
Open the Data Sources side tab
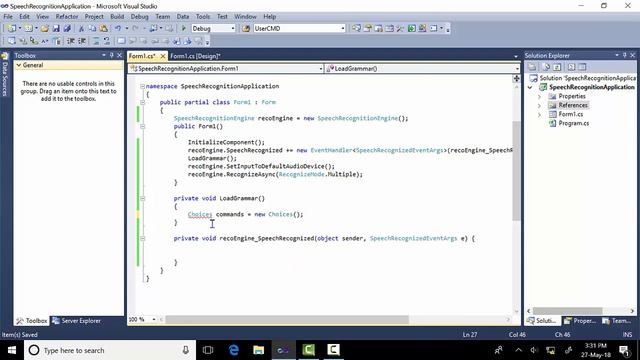tap(5, 74)
